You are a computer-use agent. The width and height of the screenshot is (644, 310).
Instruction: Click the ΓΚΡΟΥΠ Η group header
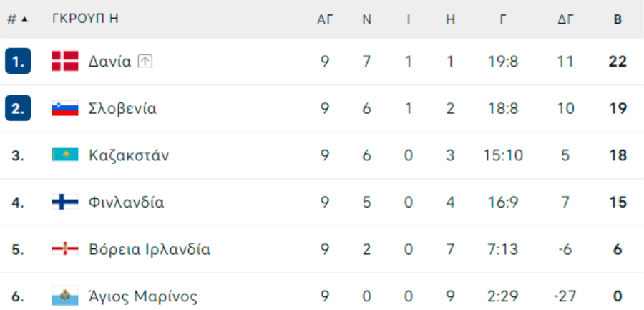tap(85, 19)
